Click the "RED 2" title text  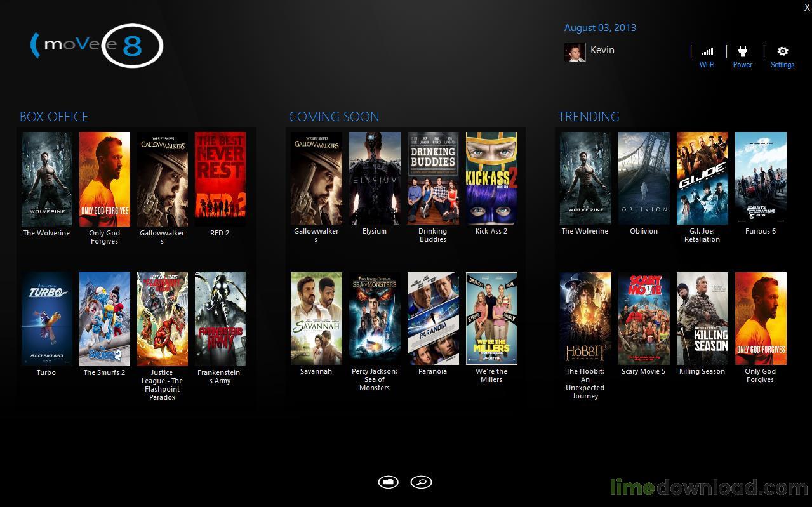(220, 234)
